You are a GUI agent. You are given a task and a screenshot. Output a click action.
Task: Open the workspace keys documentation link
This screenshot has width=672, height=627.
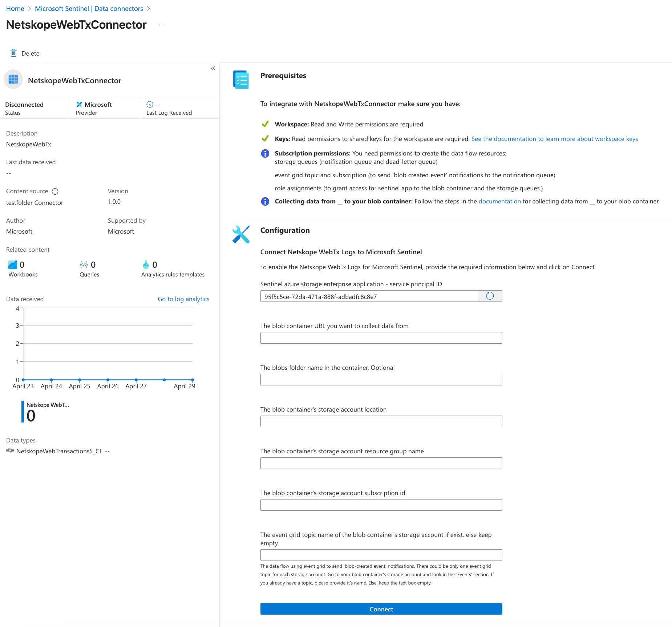click(x=555, y=139)
